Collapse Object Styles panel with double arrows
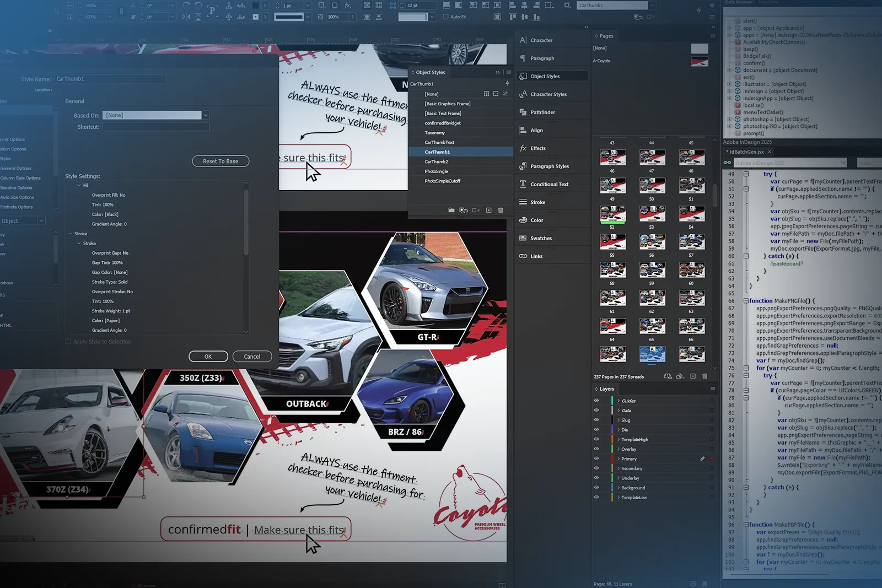This screenshot has width=882, height=588. point(498,72)
